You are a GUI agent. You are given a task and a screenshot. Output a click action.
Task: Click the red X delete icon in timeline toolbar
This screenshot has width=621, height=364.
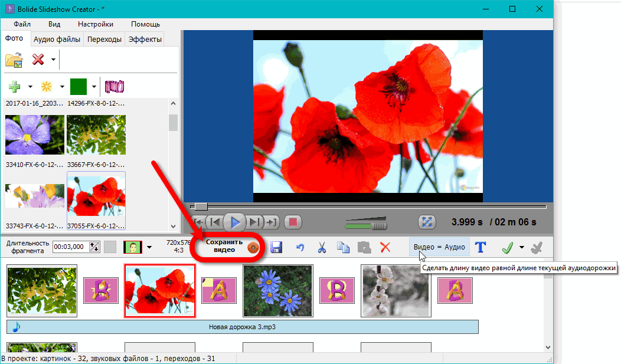385,248
